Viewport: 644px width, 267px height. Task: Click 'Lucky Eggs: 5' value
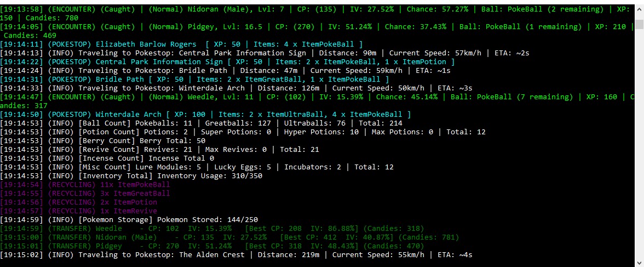pyautogui.click(x=242, y=167)
